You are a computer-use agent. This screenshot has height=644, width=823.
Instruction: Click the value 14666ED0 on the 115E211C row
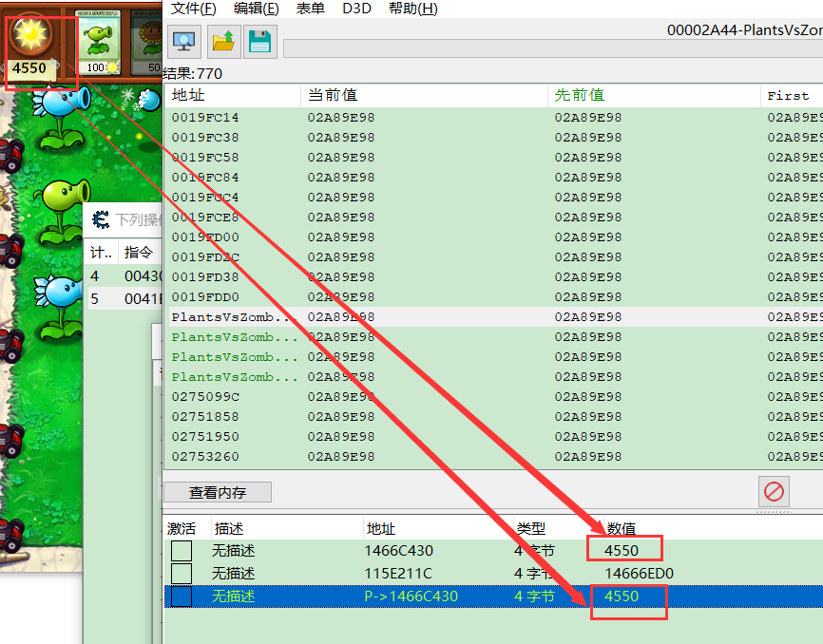pyautogui.click(x=640, y=573)
